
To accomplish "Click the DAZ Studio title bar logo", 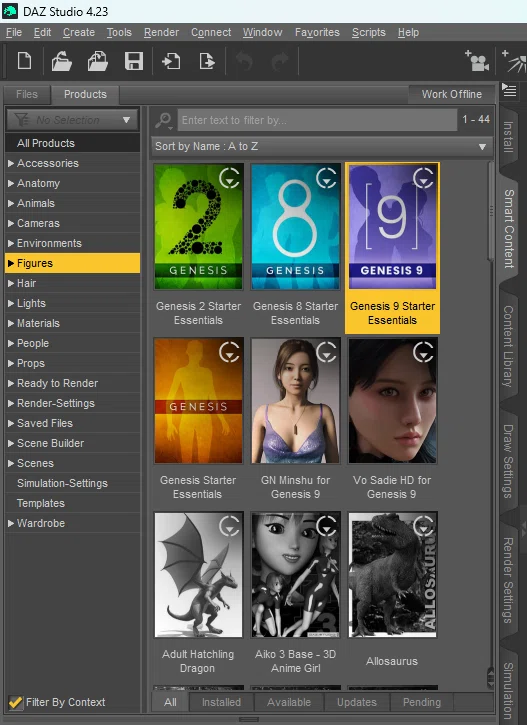I will click(x=10, y=11).
